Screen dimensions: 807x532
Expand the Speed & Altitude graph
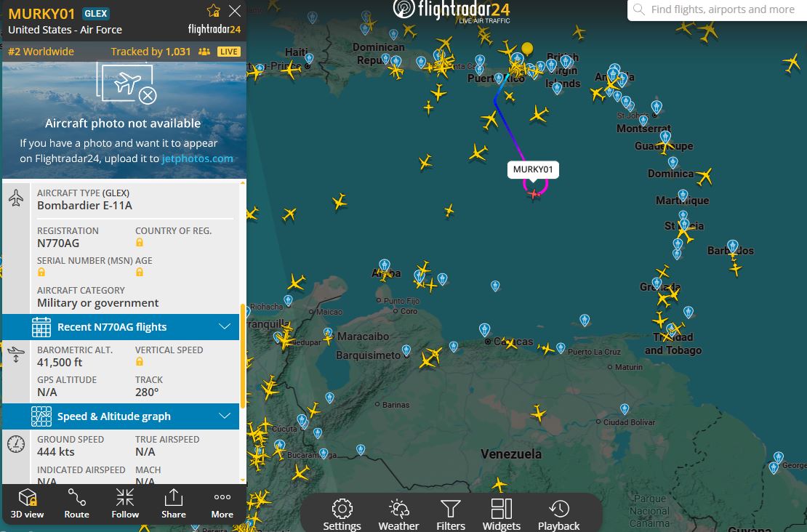tap(121, 416)
